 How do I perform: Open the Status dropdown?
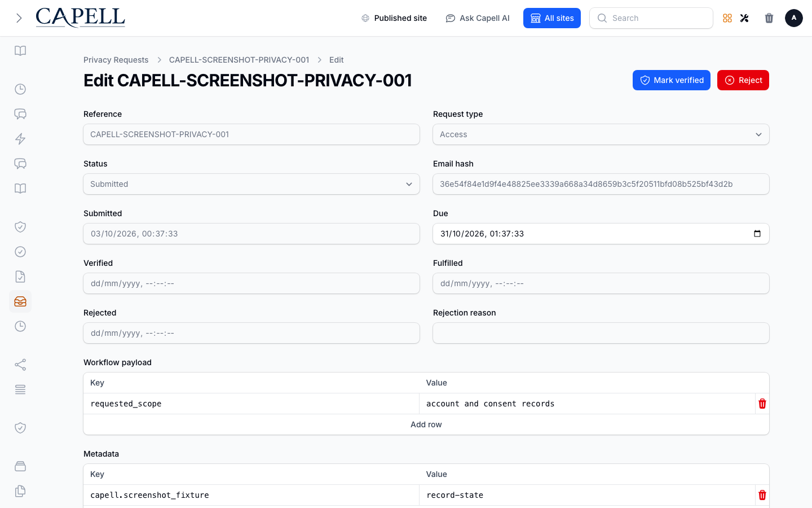pyautogui.click(x=251, y=184)
